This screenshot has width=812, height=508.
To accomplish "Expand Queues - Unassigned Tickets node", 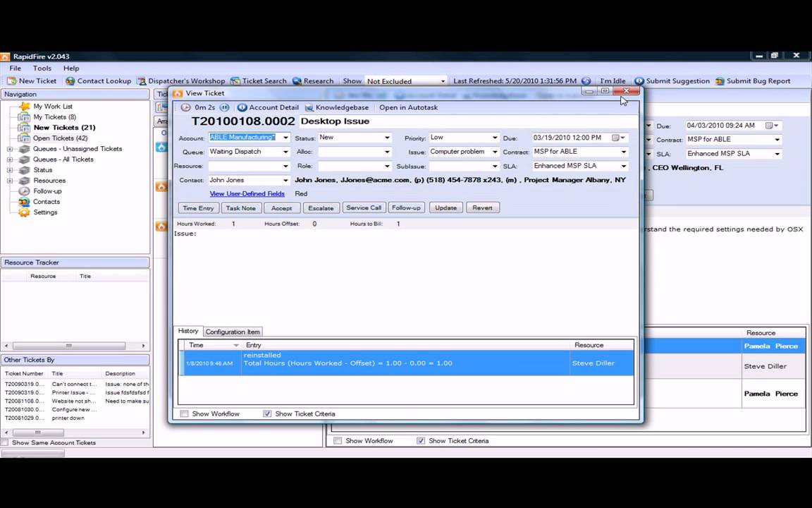I will (9, 149).
